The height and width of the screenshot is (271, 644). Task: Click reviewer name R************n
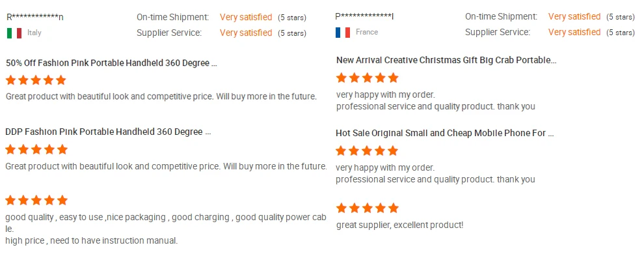[34, 17]
